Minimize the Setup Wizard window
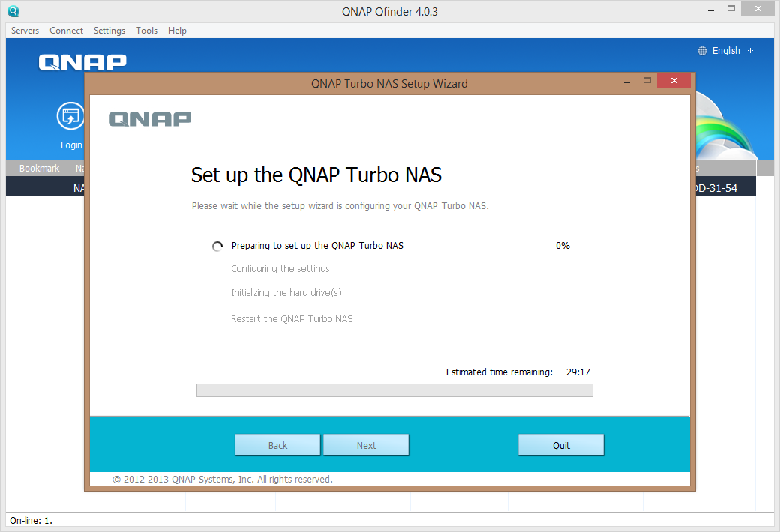780x532 pixels. coord(627,81)
